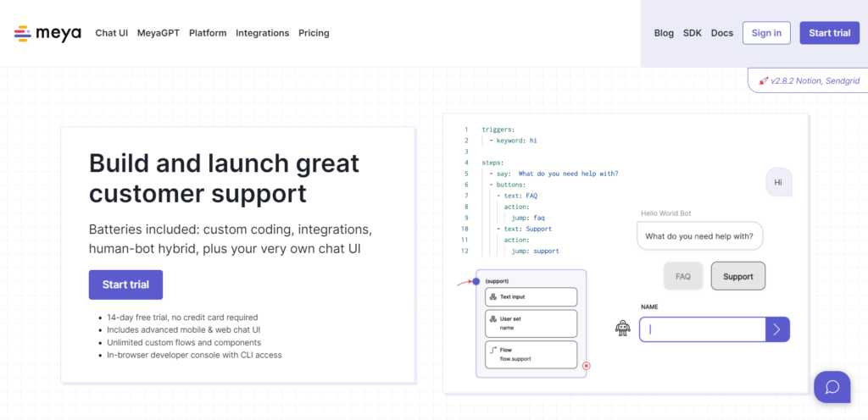Click the Meya logo in the header
Viewport: 868px width, 420px height.
[x=47, y=33]
